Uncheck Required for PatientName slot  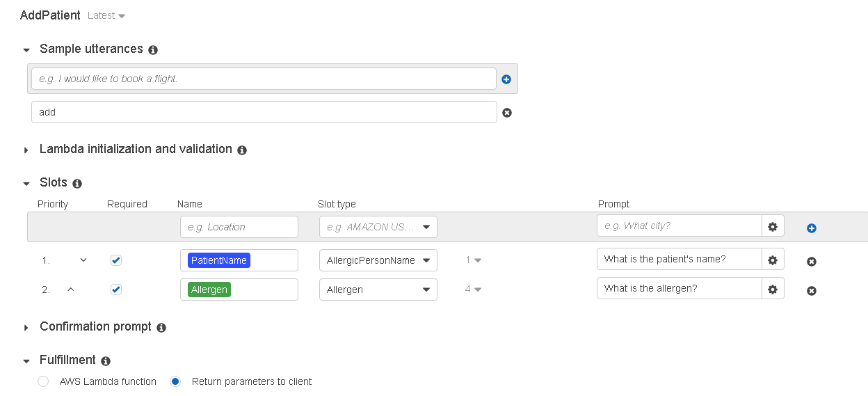pyautogui.click(x=116, y=260)
